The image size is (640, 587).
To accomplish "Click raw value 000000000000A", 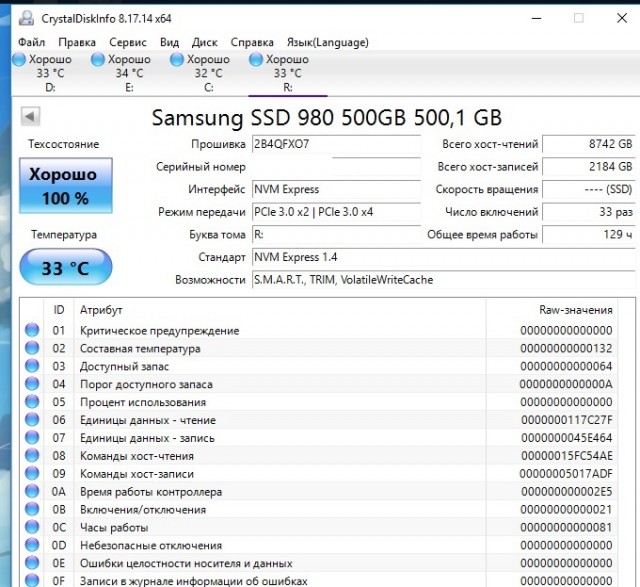I will point(566,385).
